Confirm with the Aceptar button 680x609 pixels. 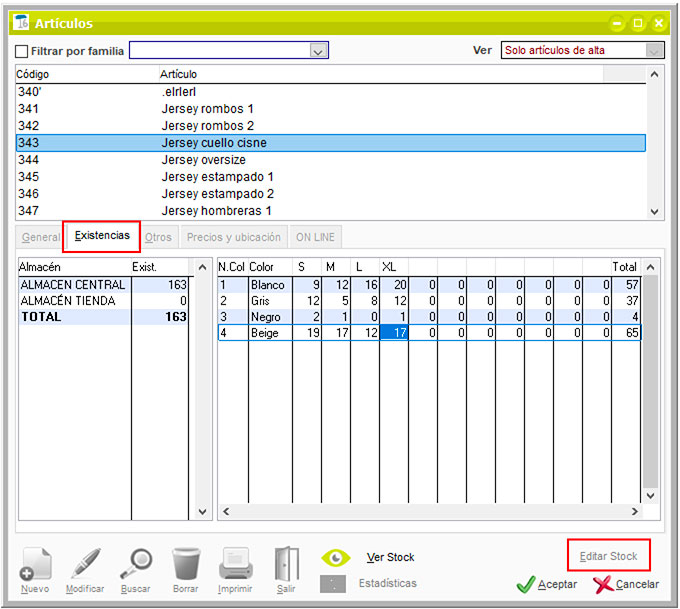547,584
